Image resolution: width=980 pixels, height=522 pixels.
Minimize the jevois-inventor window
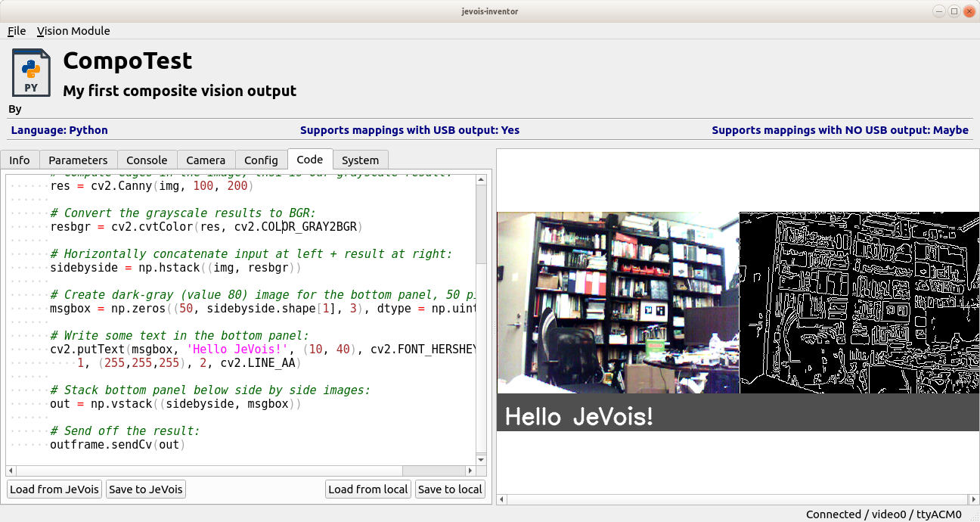tap(940, 11)
